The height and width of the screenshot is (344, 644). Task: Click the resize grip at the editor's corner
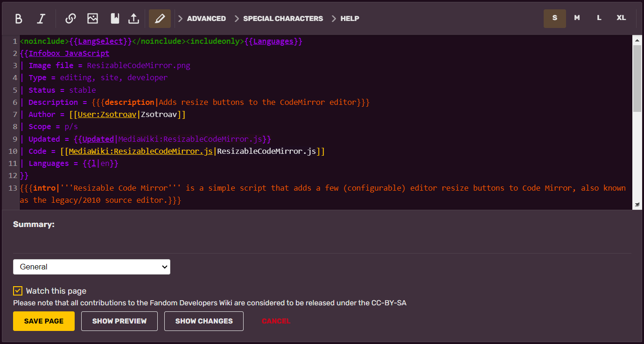click(637, 205)
